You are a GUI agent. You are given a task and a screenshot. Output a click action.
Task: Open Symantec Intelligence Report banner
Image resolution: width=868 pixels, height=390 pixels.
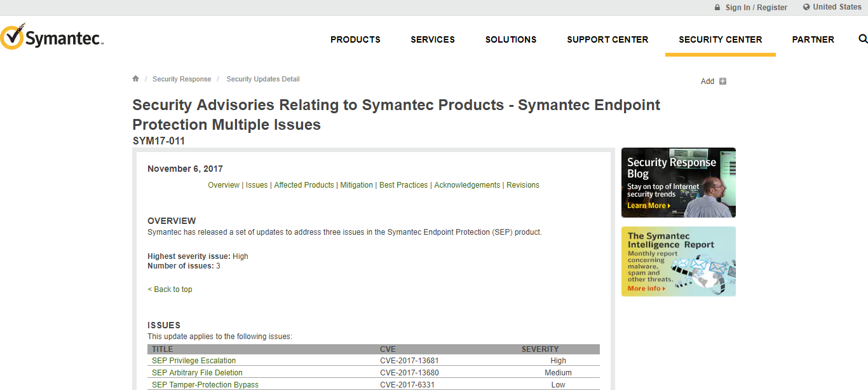point(679,261)
